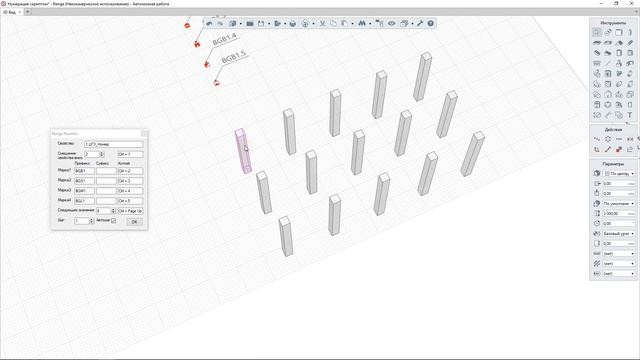The image size is (640, 360).
Task: Open the 'Базовый уров' level dropdown
Action: 619,233
